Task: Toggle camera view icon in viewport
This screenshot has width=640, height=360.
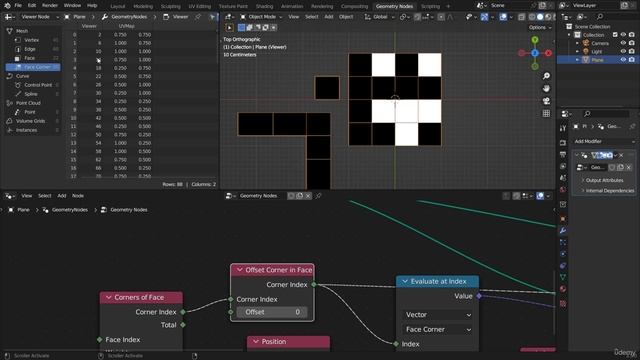Action: coord(546,101)
